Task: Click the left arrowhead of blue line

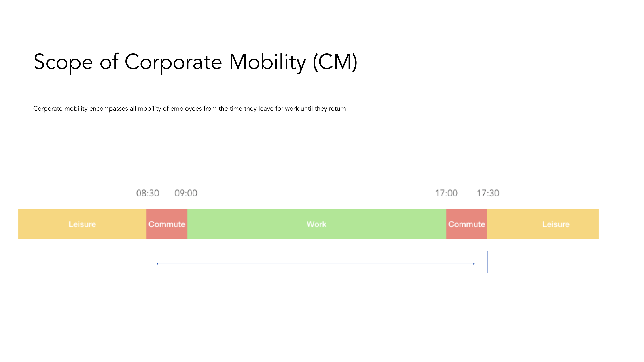Action: tap(157, 264)
